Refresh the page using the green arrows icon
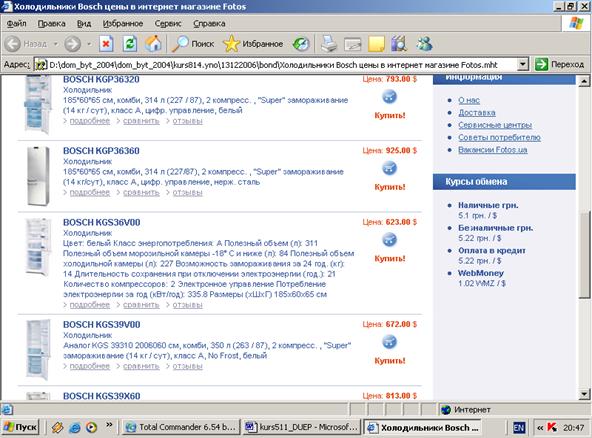 pyautogui.click(x=130, y=44)
